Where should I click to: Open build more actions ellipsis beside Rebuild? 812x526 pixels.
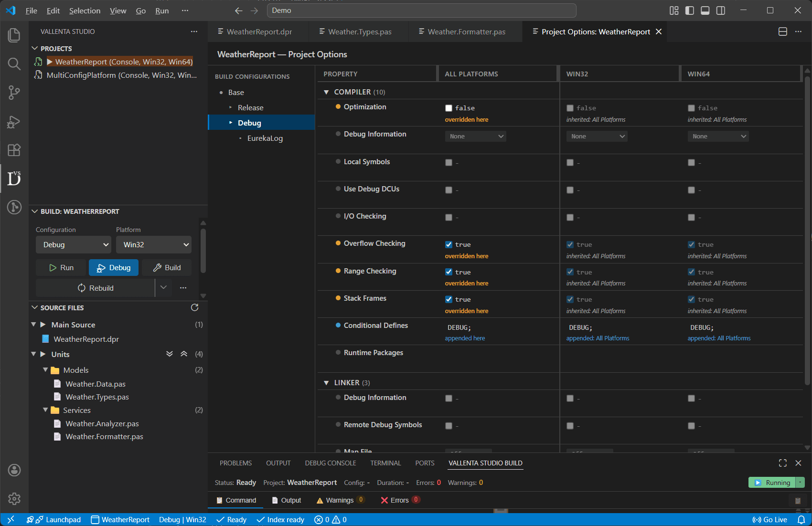pyautogui.click(x=183, y=288)
